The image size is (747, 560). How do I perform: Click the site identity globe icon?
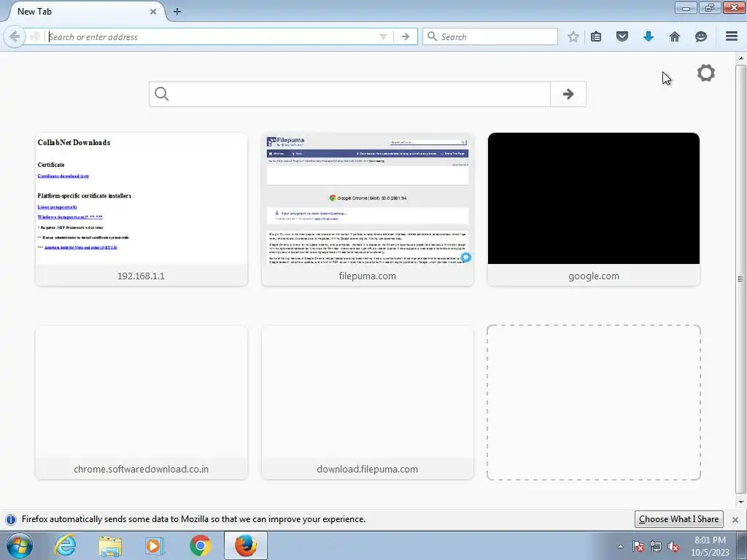[x=35, y=36]
